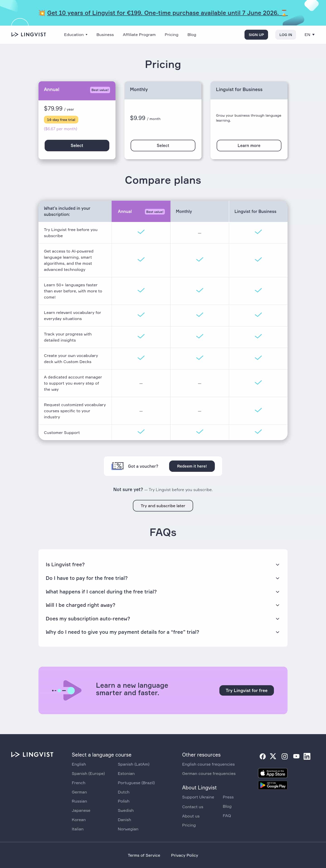Open Lingvist's Facebook page icon
The height and width of the screenshot is (868, 326).
[263, 757]
